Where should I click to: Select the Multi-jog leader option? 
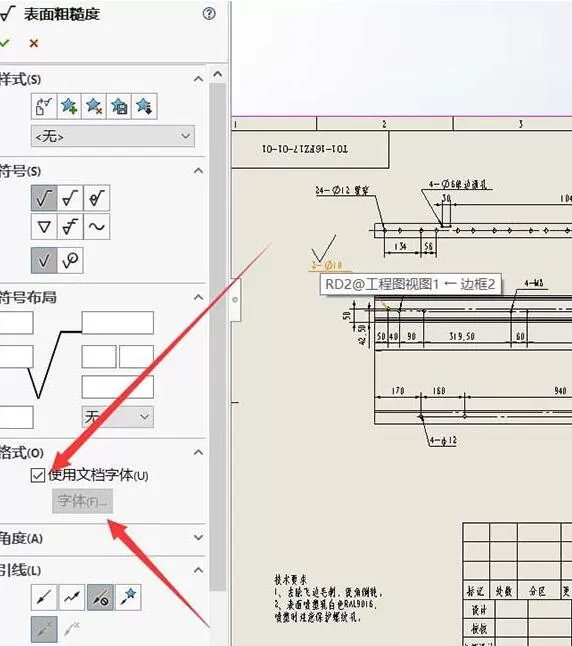tap(72, 597)
